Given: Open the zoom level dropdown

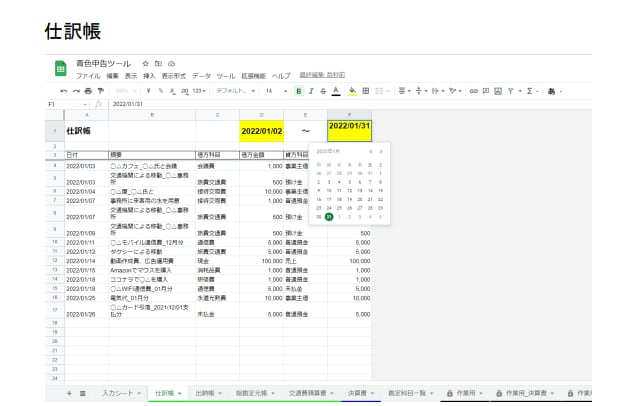Looking at the screenshot, I should click(x=126, y=91).
